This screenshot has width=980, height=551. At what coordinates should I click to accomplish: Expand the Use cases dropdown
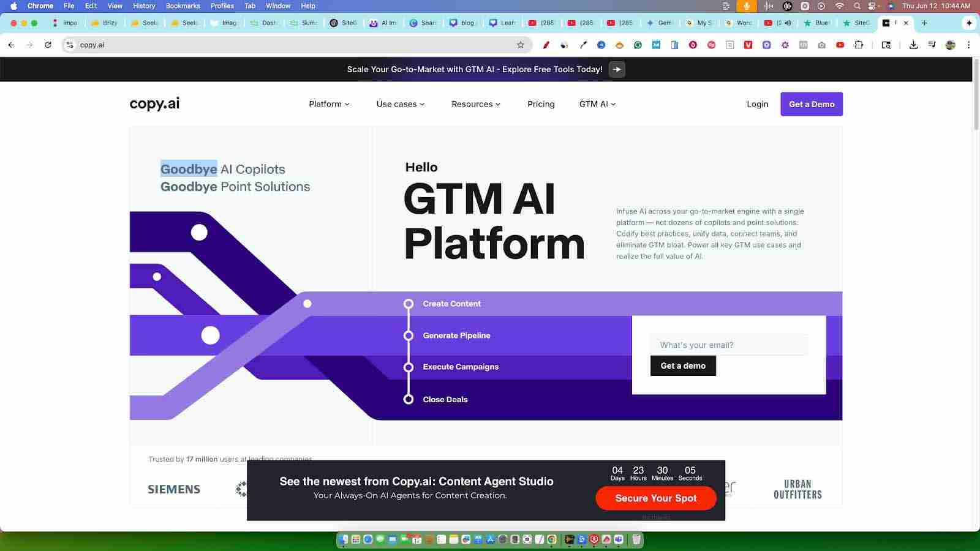click(x=400, y=104)
